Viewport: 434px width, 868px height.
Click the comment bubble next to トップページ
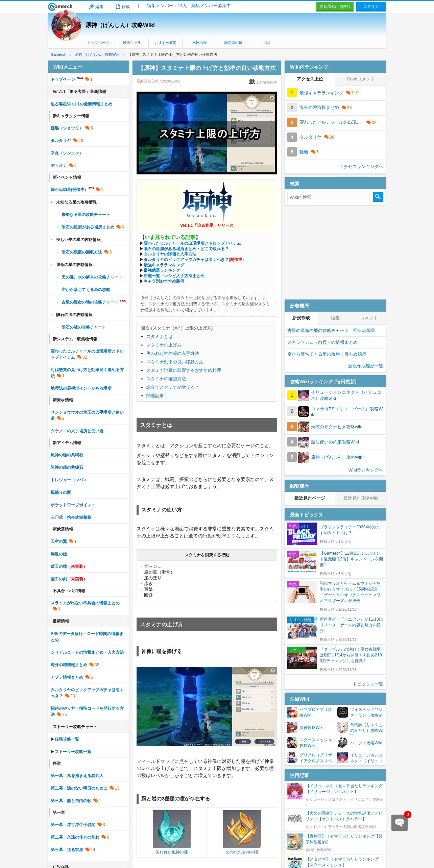(x=87, y=79)
